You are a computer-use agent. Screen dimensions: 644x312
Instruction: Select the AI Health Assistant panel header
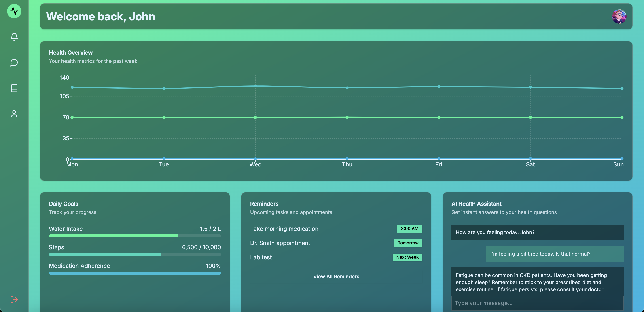(477, 204)
